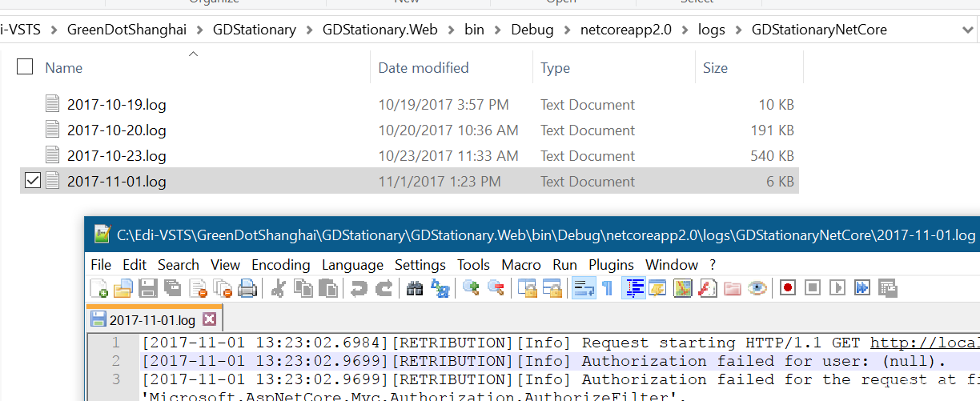The width and height of the screenshot is (980, 401).
Task: Uncheck the 2017-11-01.log file checkbox
Action: (x=33, y=181)
